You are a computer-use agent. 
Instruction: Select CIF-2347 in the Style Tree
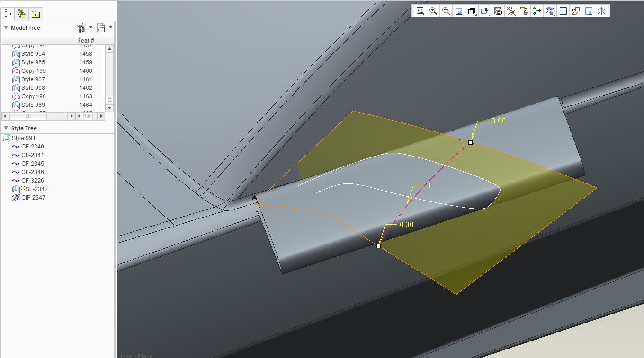pos(29,198)
